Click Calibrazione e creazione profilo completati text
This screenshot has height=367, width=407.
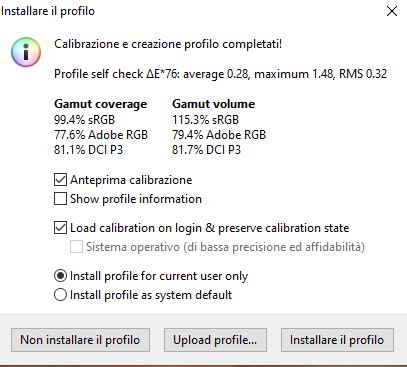[168, 44]
